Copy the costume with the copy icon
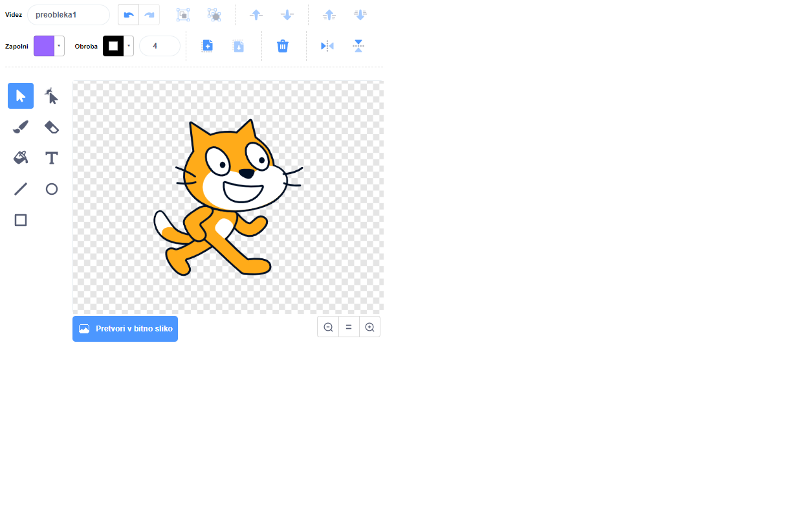 click(x=207, y=45)
